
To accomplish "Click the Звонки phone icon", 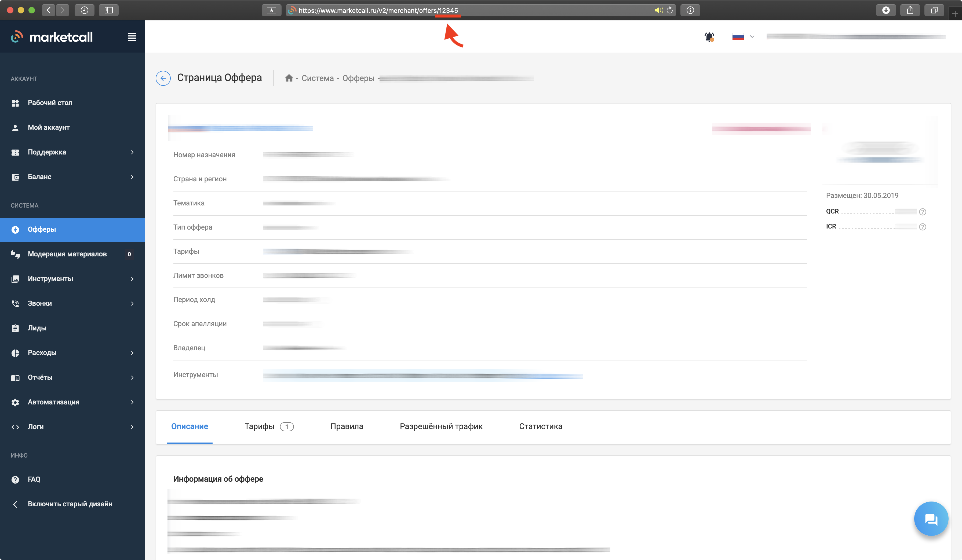I will [x=15, y=304].
